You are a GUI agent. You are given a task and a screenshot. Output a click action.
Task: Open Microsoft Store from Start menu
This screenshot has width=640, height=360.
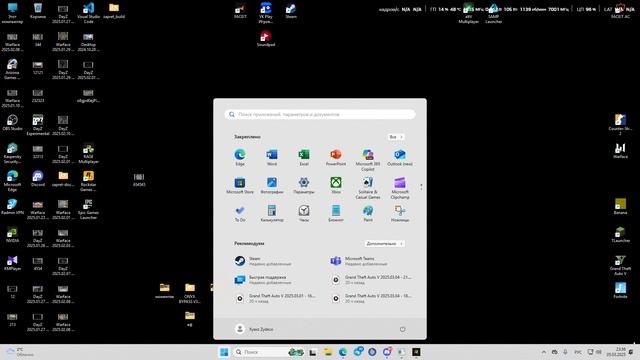[240, 185]
